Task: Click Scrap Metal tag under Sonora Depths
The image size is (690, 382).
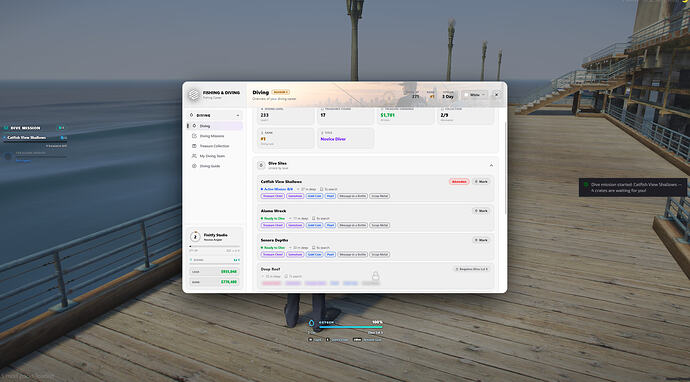Action: (x=379, y=254)
